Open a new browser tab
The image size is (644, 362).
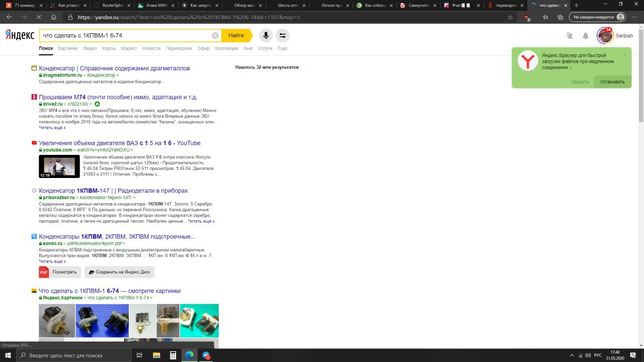coord(576,5)
